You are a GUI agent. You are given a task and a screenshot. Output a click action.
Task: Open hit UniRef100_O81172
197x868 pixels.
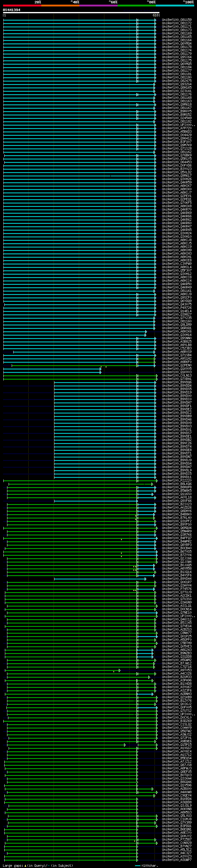(x=177, y=23)
